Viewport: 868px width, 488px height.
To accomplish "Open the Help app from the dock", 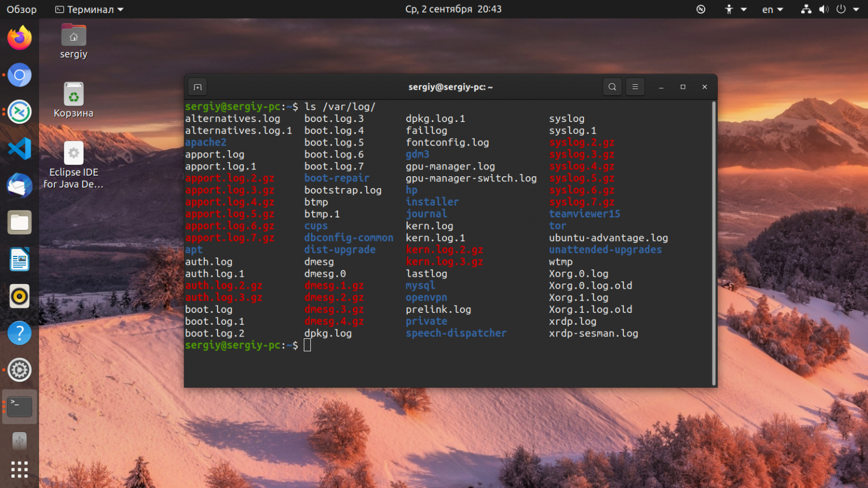I will point(19,333).
